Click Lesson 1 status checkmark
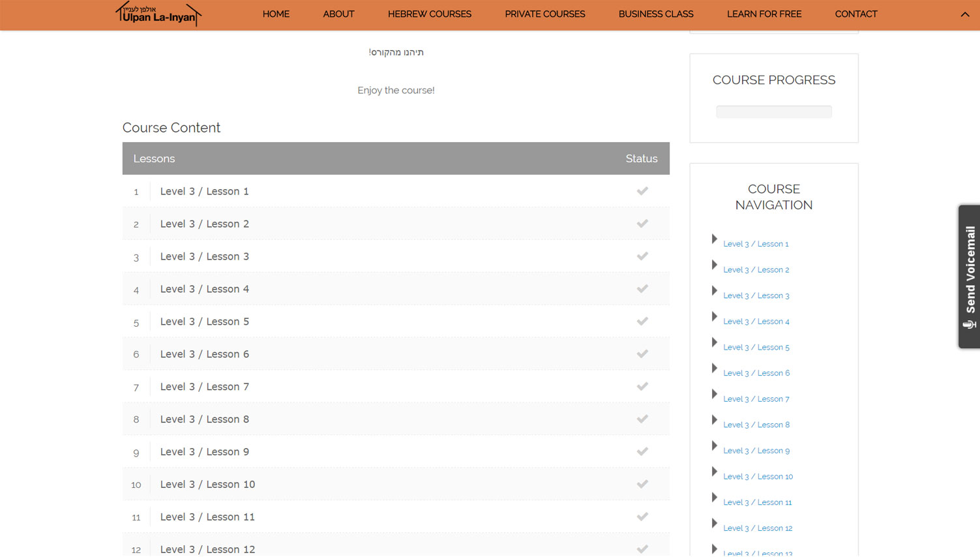The width and height of the screenshot is (980, 557). click(x=642, y=191)
